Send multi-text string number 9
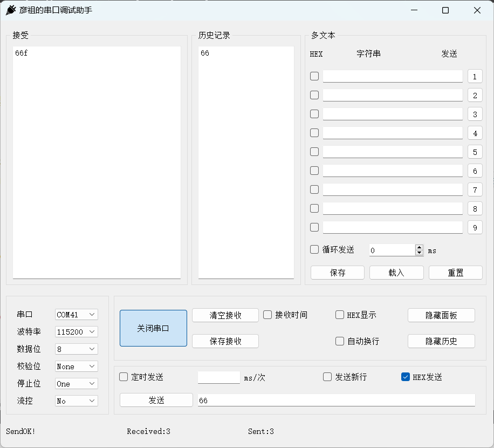Screen dimensions: 494x448 coord(475,228)
